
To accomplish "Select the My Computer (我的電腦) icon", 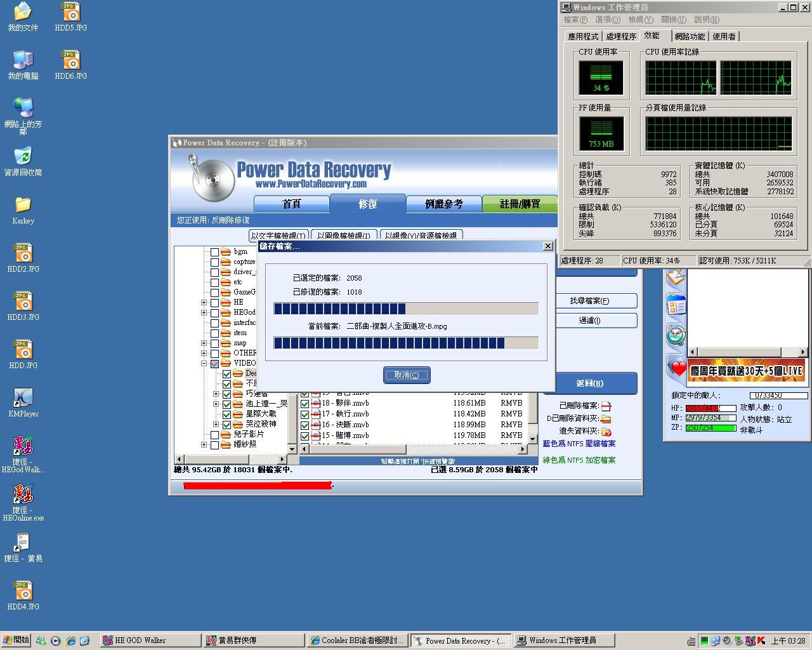I will point(23,65).
